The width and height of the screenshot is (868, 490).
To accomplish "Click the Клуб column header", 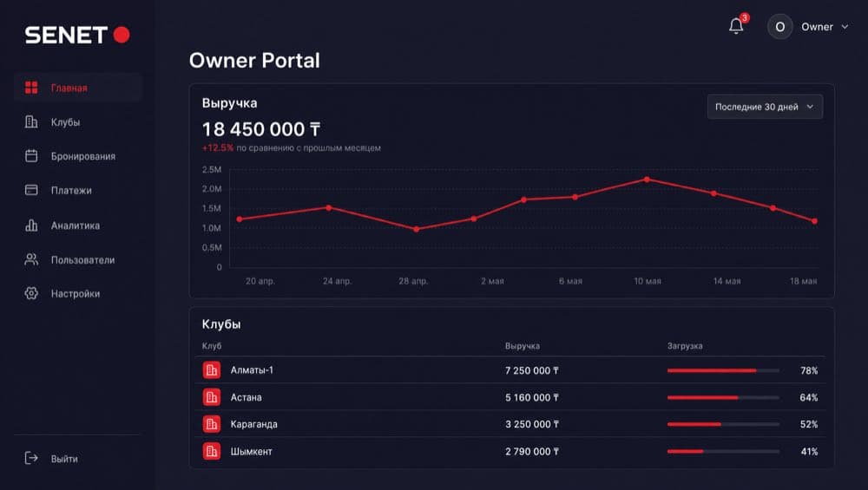I will [x=212, y=346].
